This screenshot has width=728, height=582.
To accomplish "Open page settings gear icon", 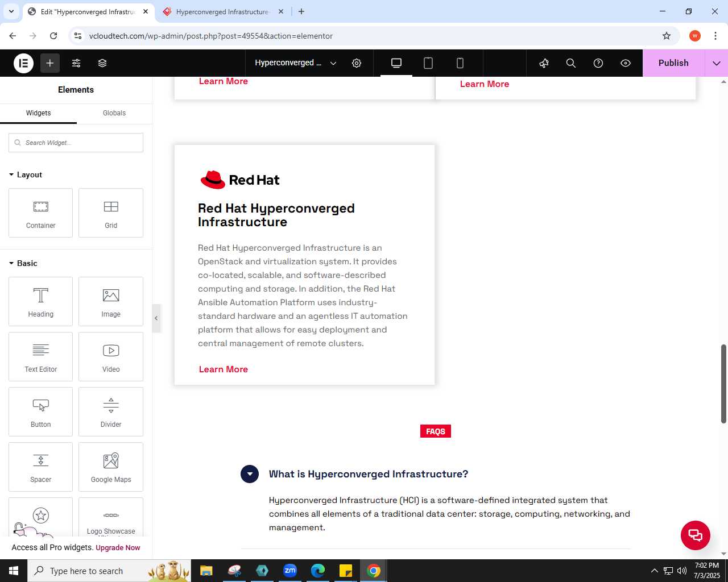I will [357, 63].
